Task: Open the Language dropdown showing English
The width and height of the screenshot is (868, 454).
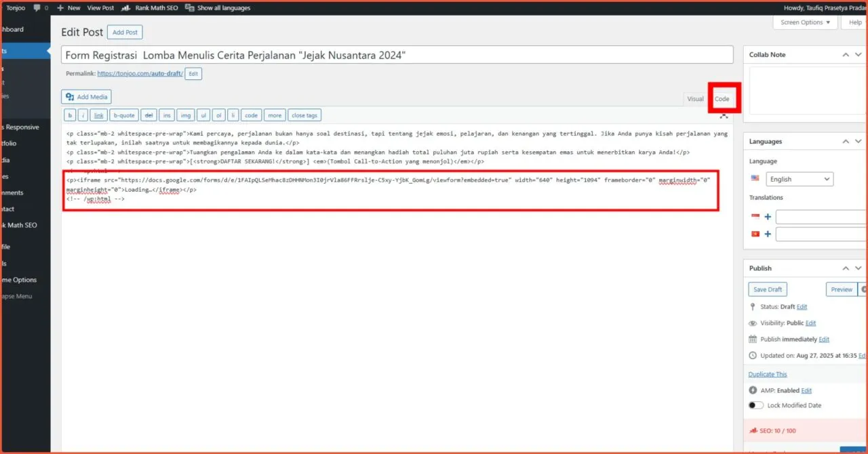Action: coord(800,179)
